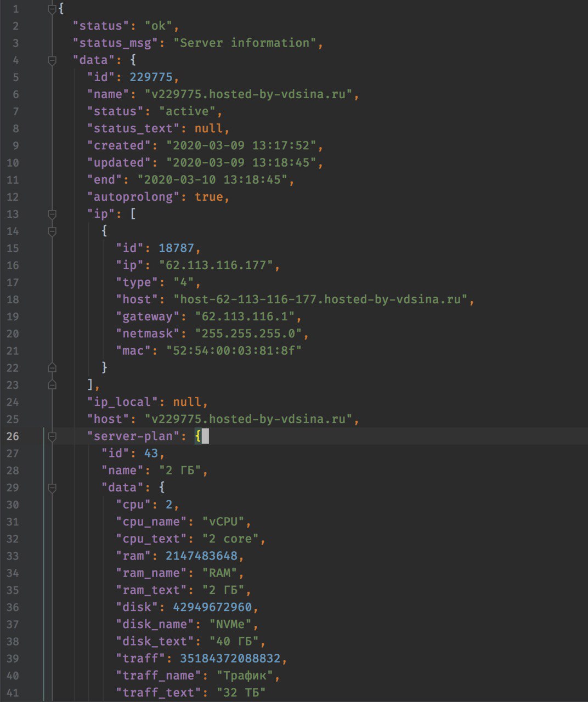Click the null value of "status_text"
The height and width of the screenshot is (702, 588).
point(208,128)
